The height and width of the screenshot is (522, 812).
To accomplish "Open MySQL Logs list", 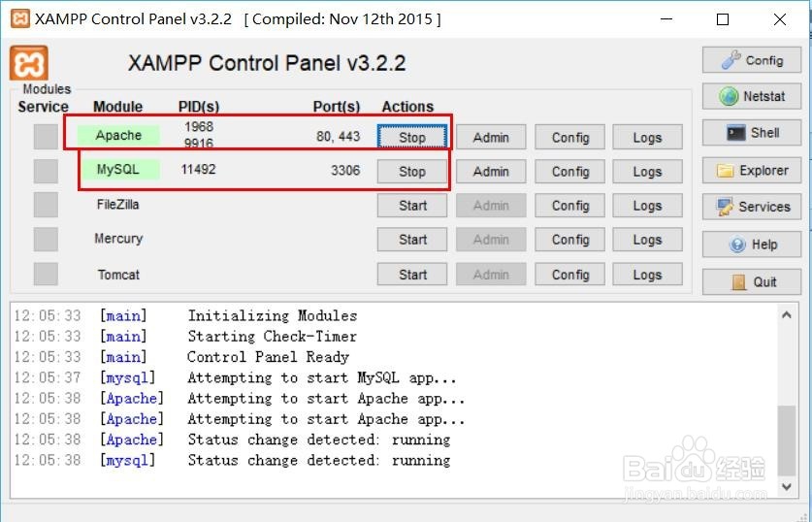I will (x=647, y=172).
